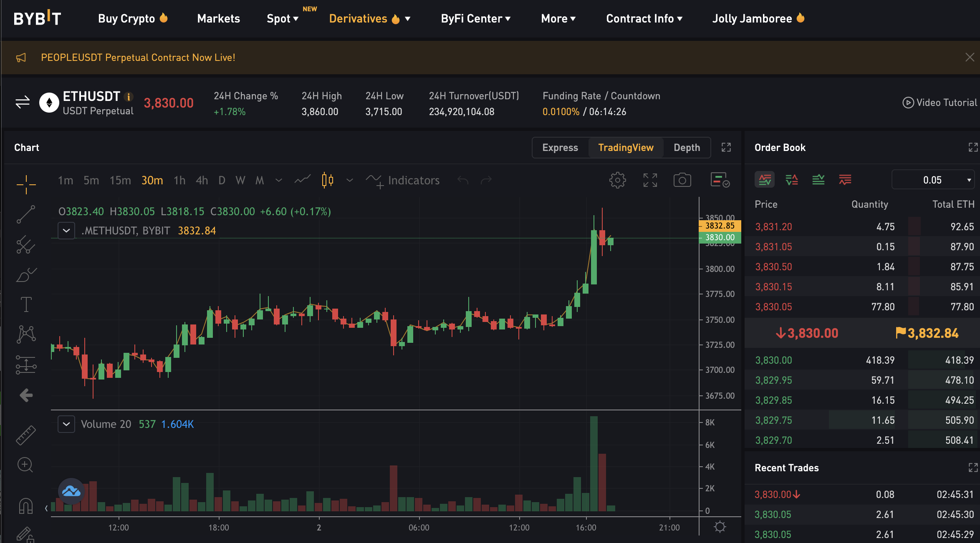Screen dimensions: 980x543
Task: Select the magnet snap mode icon
Action: (26, 506)
